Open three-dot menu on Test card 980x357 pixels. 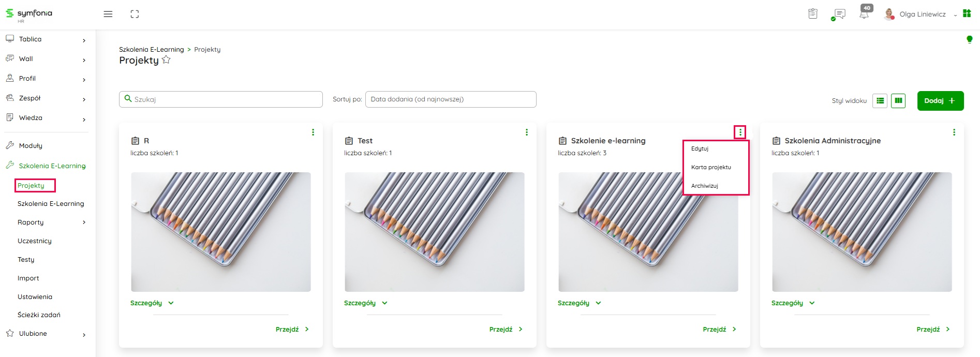pos(527,132)
